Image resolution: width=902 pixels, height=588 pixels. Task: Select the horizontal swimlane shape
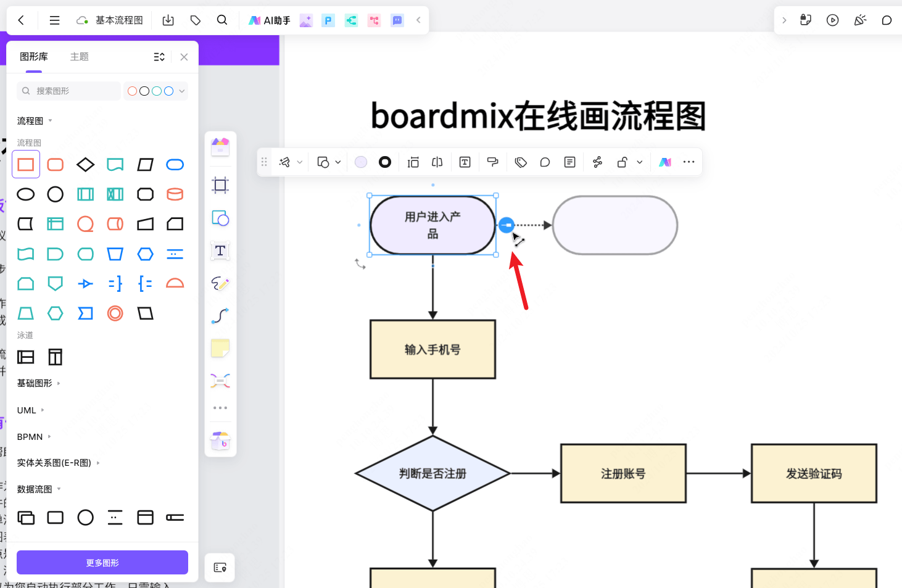click(26, 357)
